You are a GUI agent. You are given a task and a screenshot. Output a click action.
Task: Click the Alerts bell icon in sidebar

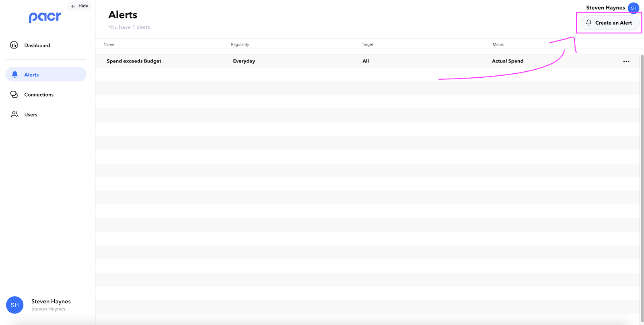click(x=15, y=75)
